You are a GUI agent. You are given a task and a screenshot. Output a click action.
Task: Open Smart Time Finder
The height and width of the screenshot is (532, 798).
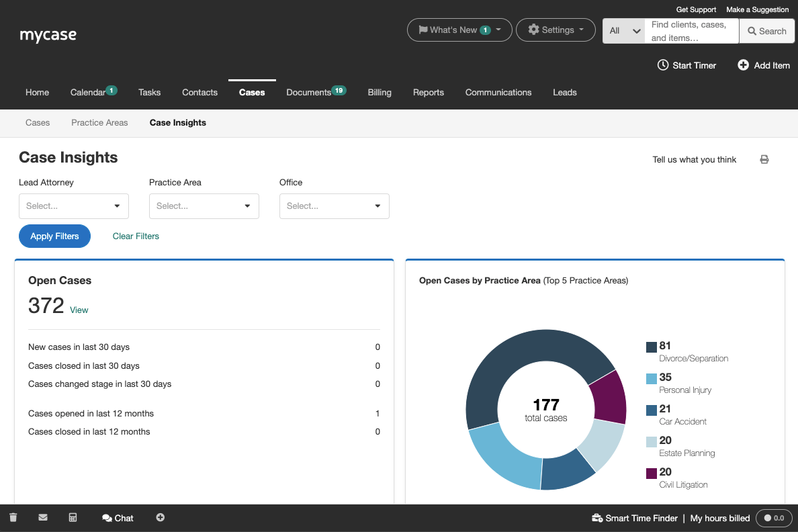[x=635, y=519]
